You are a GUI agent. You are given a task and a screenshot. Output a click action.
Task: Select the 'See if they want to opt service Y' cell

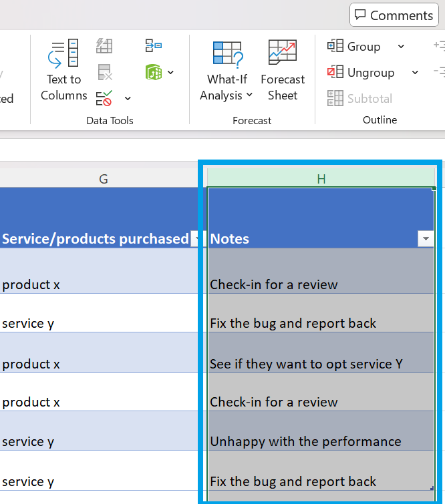321,352
